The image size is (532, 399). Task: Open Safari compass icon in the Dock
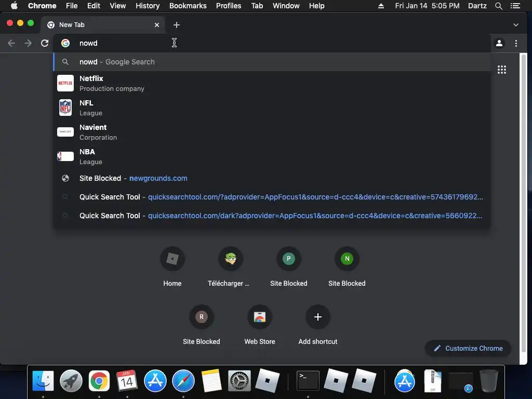tap(183, 381)
